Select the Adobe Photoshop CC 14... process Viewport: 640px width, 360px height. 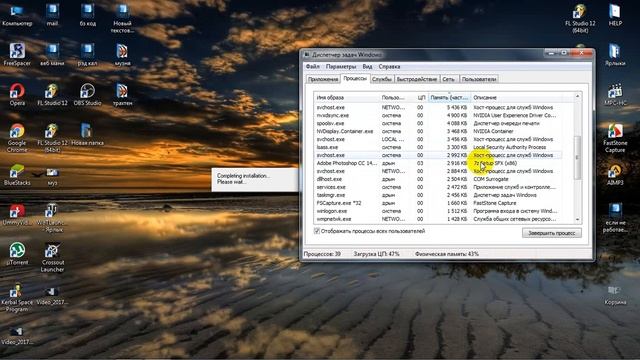click(x=438, y=163)
